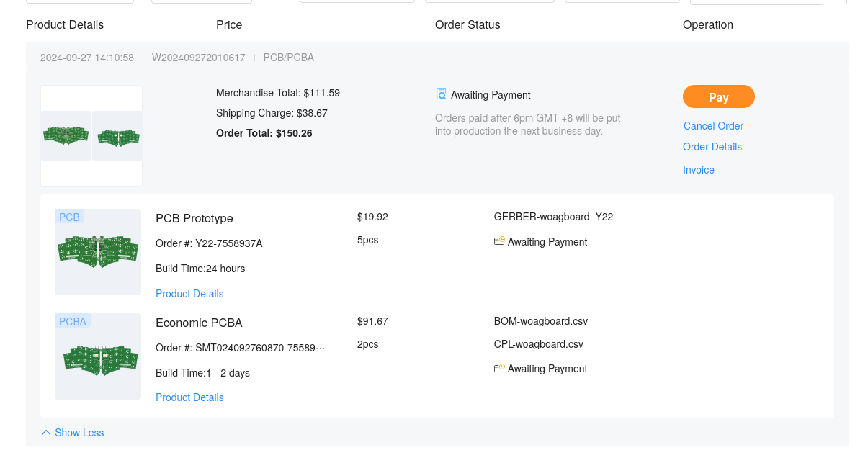Click the Awaiting Payment order status icon

pyautogui.click(x=442, y=94)
